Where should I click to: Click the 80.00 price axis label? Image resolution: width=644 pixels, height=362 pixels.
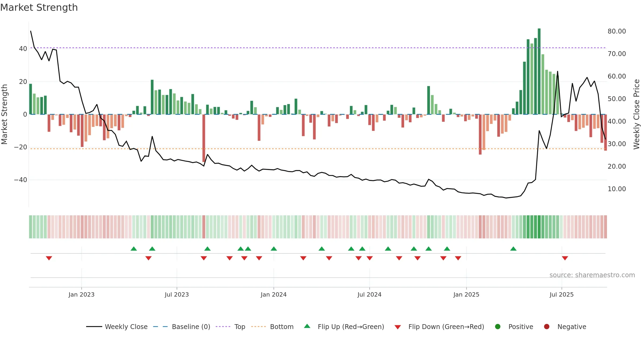[617, 31]
